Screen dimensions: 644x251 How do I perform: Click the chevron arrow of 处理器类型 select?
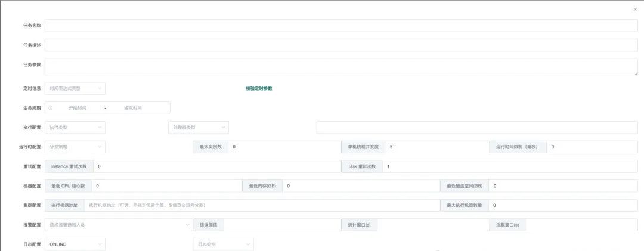223,128
